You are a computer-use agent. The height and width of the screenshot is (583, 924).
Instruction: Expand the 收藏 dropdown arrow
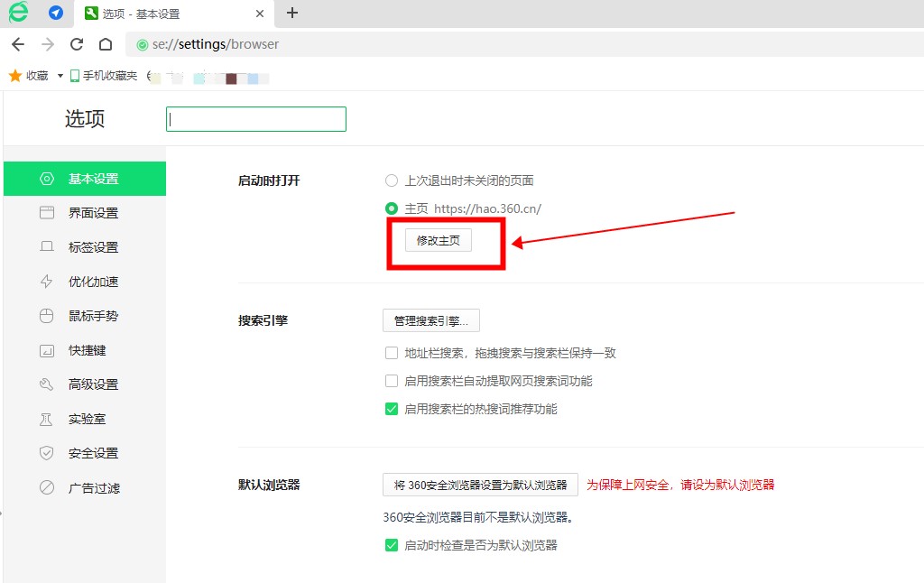[60, 77]
